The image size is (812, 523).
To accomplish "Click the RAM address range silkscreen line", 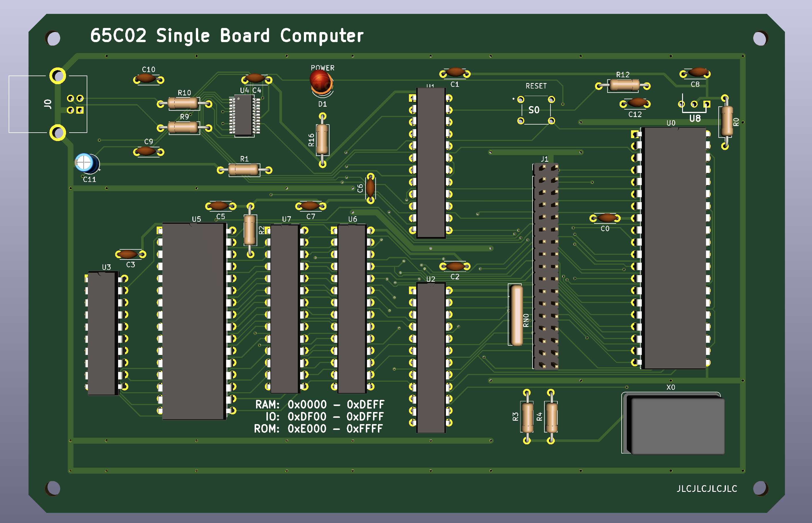I will pos(319,405).
